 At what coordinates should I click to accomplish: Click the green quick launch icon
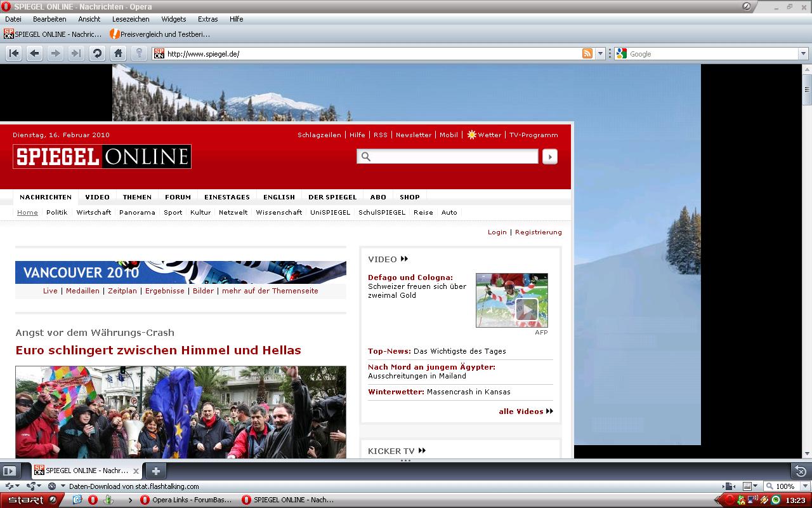click(108, 500)
